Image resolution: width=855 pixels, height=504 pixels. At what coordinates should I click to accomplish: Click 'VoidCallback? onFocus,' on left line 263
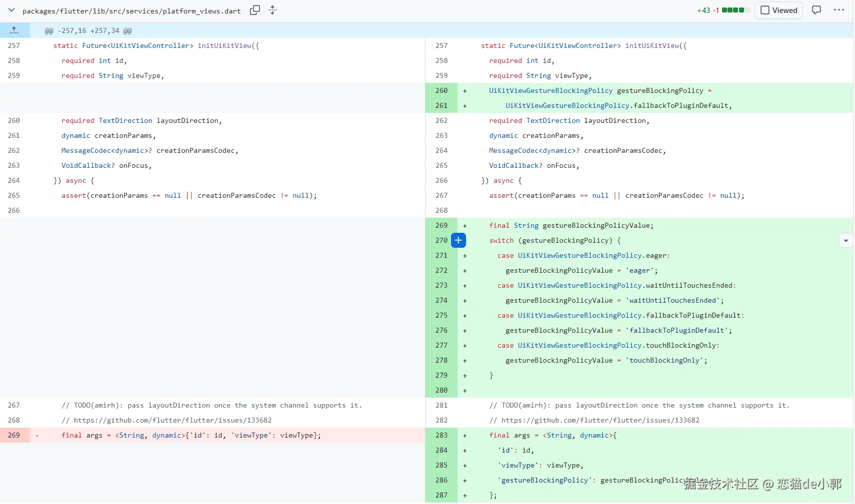(x=106, y=165)
